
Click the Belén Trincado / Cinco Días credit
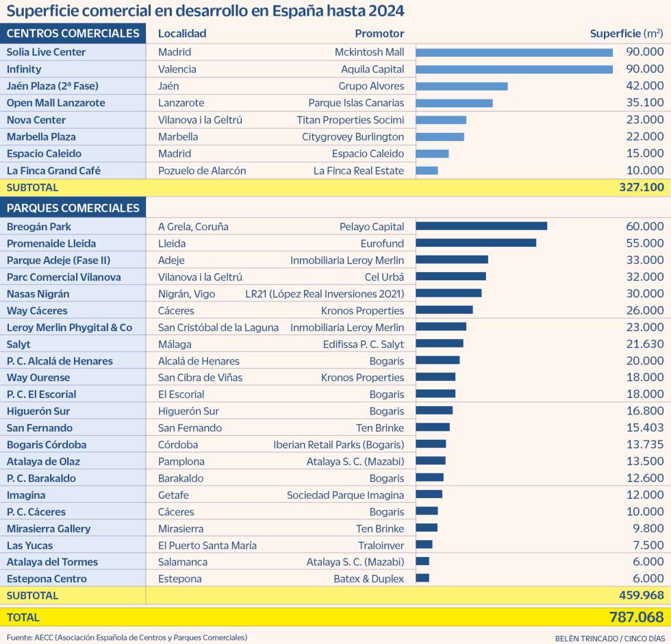point(610,639)
